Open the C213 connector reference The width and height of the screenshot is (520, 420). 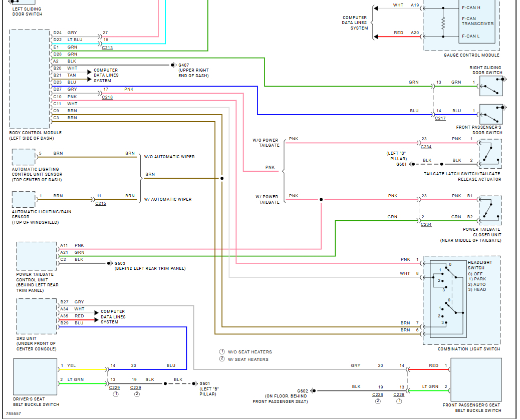107,48
